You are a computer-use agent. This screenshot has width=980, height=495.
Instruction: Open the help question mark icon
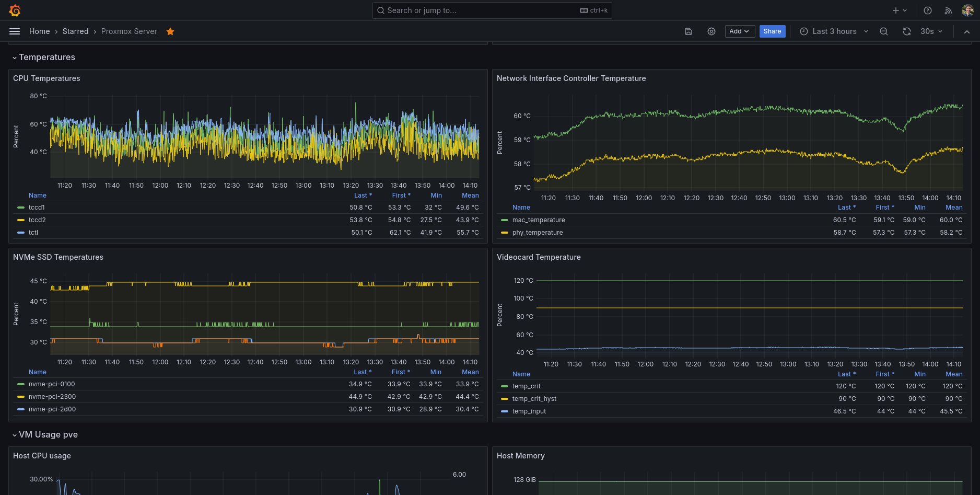pyautogui.click(x=928, y=10)
